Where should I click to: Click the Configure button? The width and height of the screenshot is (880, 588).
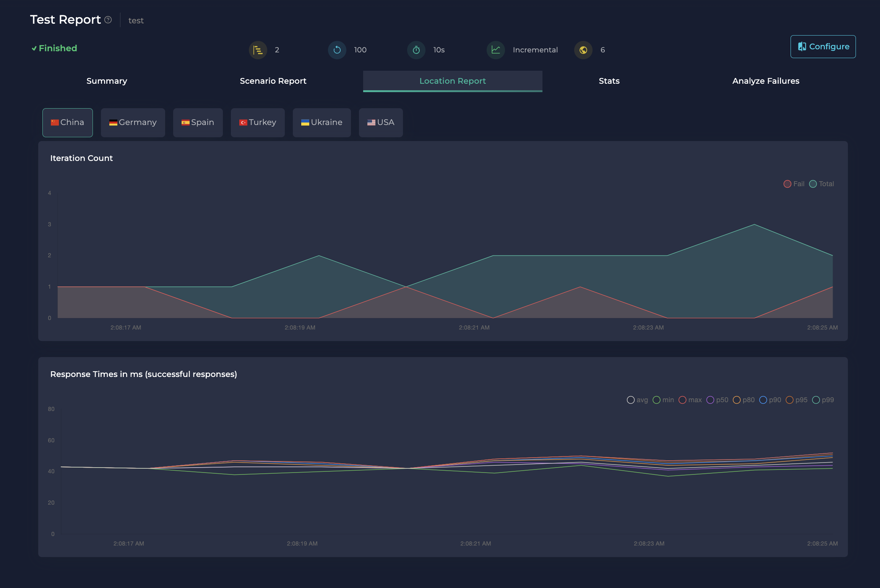coord(823,47)
